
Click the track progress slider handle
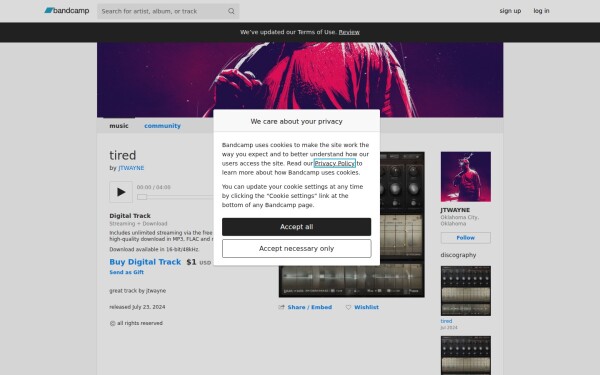click(x=142, y=197)
